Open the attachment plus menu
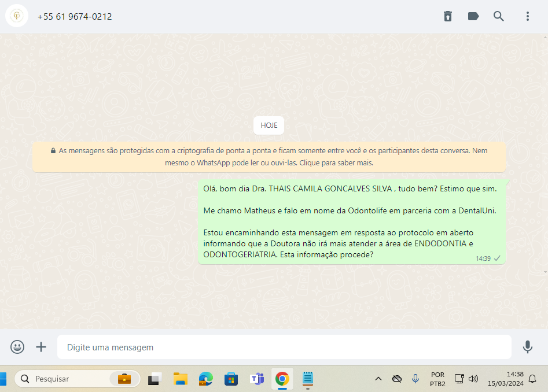The height and width of the screenshot is (392, 548). [41, 347]
